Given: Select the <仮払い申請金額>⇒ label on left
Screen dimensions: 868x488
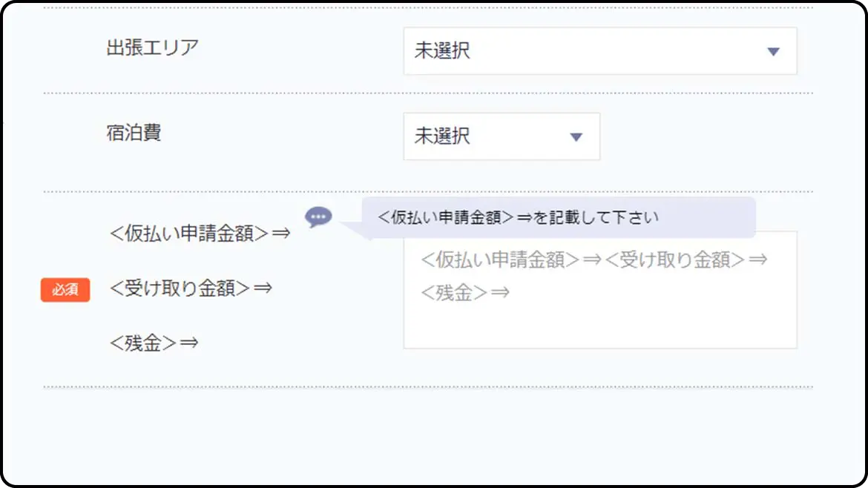Looking at the screenshot, I should (199, 234).
